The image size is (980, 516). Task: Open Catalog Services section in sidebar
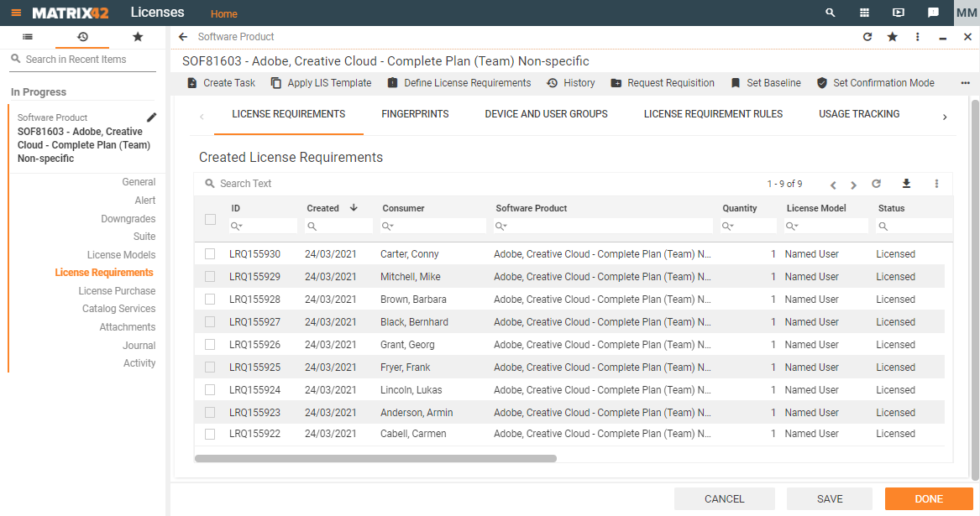[x=118, y=309]
